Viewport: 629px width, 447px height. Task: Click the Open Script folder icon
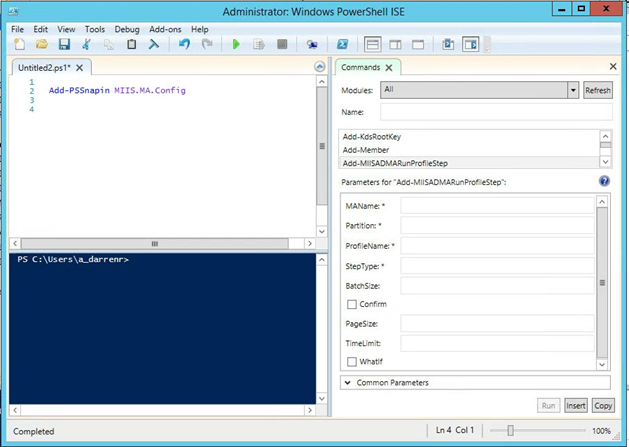(41, 45)
